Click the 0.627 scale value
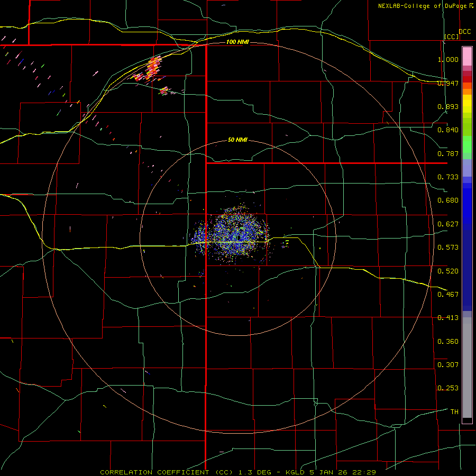 (448, 224)
